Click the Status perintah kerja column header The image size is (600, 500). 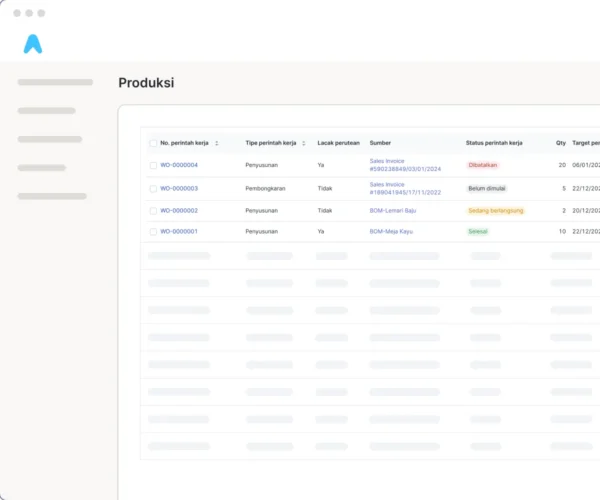point(494,143)
